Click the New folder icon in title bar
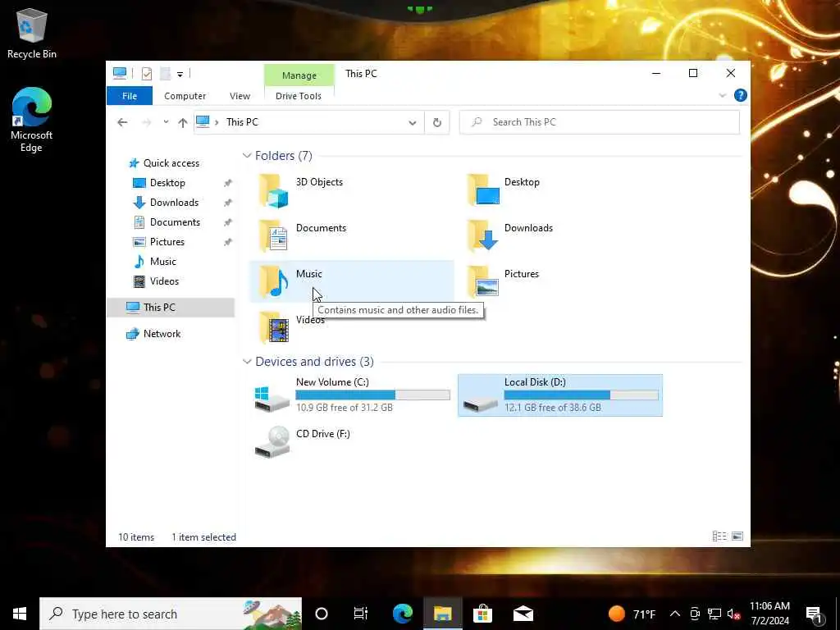Screen dimensions: 840x630 [166, 73]
